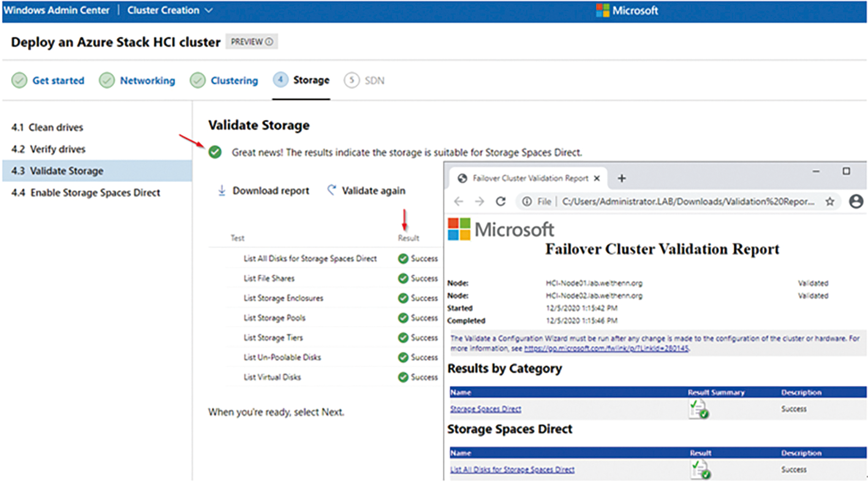This screenshot has width=868, height=483.
Task: Click the step 5 number circle
Action: tap(352, 80)
